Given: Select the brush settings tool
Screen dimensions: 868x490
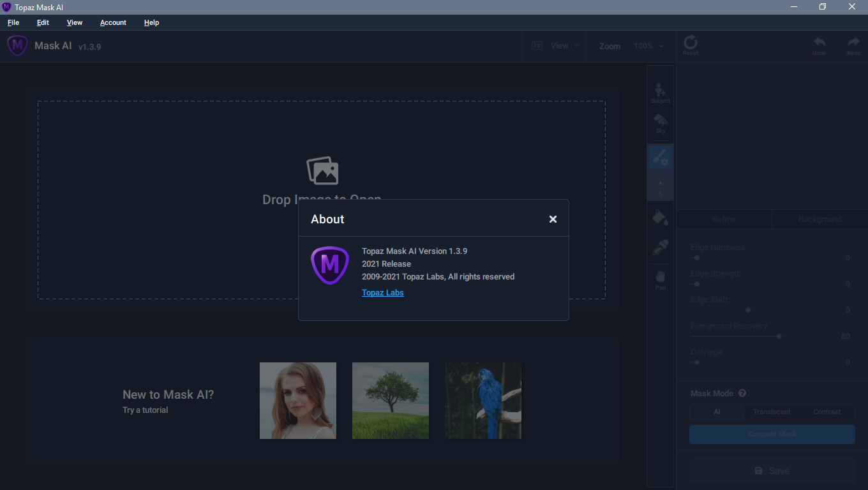Looking at the screenshot, I should pos(661,157).
